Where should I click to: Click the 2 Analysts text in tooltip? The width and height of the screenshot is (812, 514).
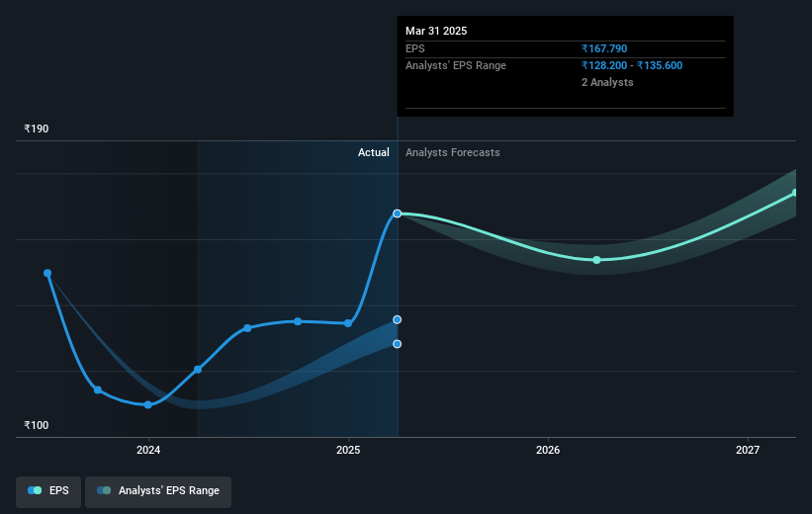coord(607,82)
